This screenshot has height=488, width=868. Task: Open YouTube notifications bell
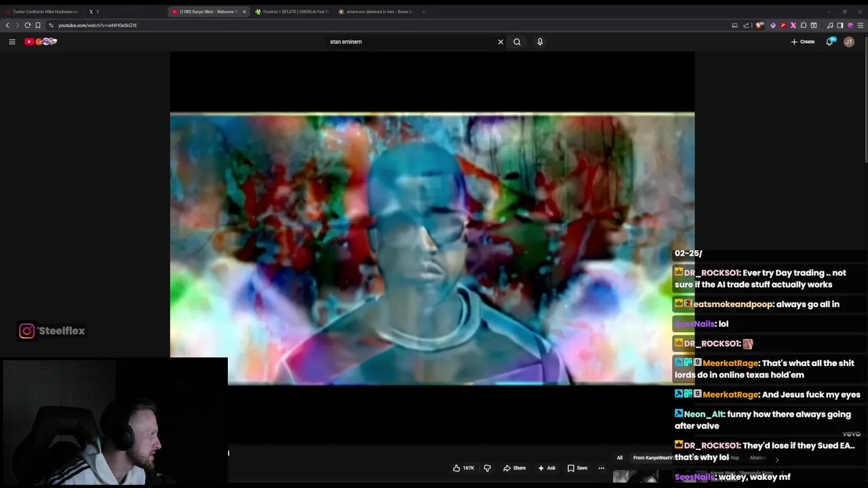coord(829,41)
